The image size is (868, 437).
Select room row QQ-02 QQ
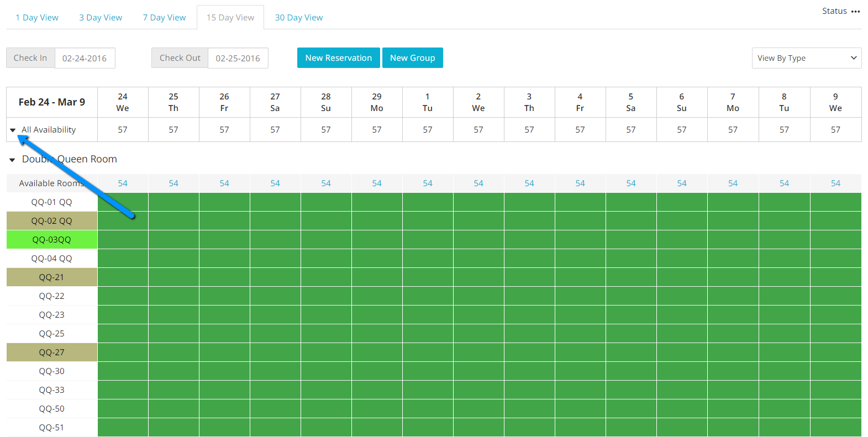[x=52, y=221]
